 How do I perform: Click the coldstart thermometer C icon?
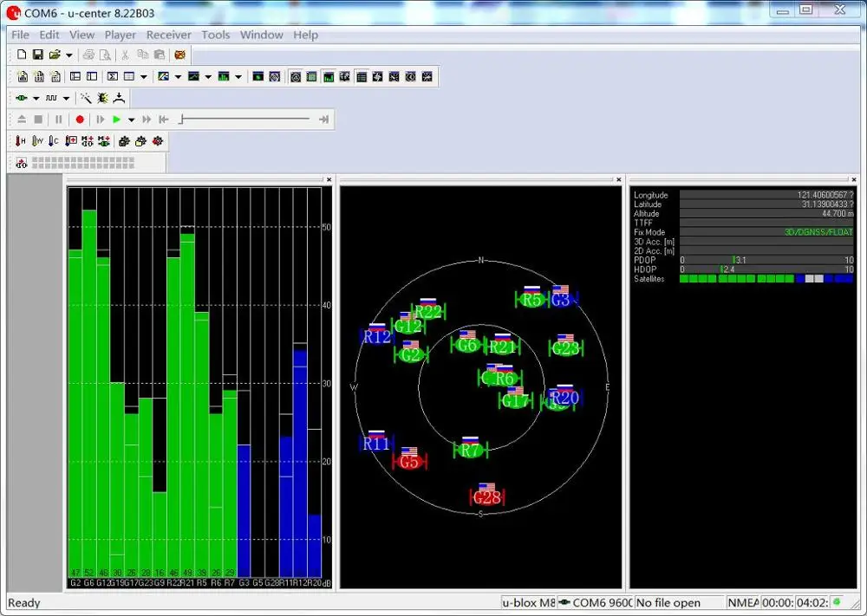click(x=53, y=141)
